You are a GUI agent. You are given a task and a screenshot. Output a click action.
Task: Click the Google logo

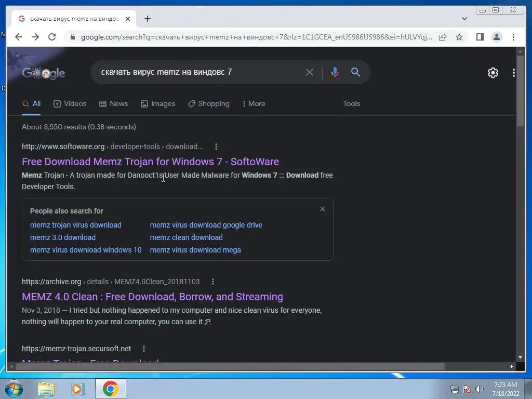click(x=44, y=73)
